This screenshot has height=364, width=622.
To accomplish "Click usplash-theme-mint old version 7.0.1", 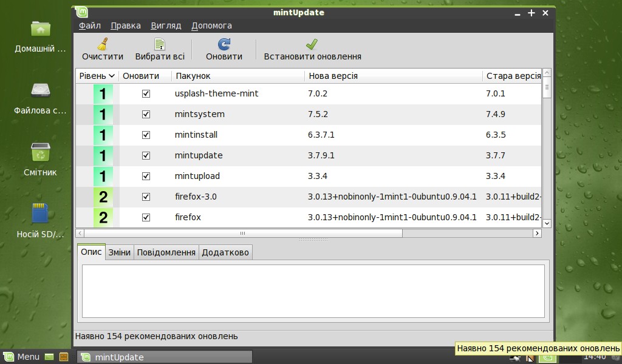I will [x=496, y=94].
